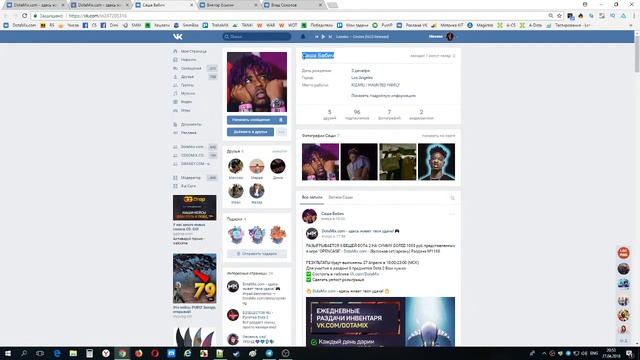Reload the page in the browser
Viewport: 640px width, 360px height.
click(24, 16)
